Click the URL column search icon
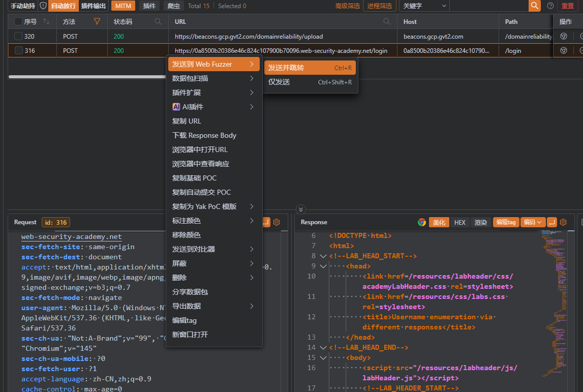 387,21
